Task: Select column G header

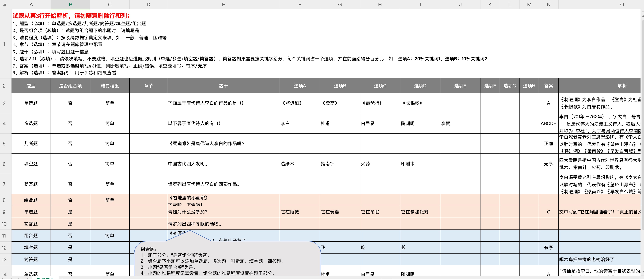Action: click(x=340, y=5)
